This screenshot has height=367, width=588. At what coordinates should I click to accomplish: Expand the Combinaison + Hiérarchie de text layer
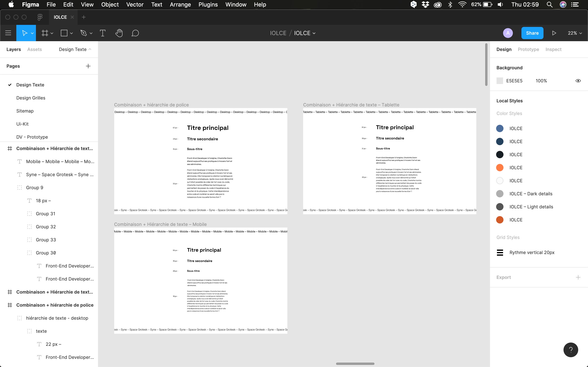pyautogui.click(x=5, y=292)
